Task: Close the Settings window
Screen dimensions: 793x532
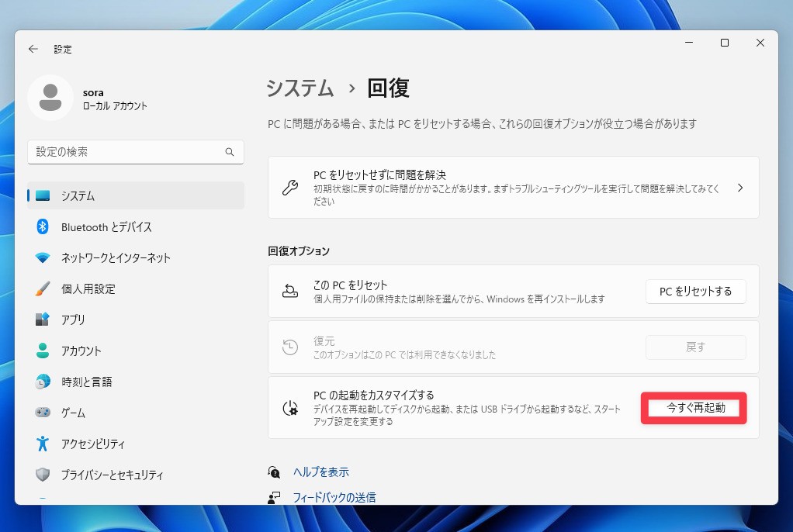Action: [760, 43]
